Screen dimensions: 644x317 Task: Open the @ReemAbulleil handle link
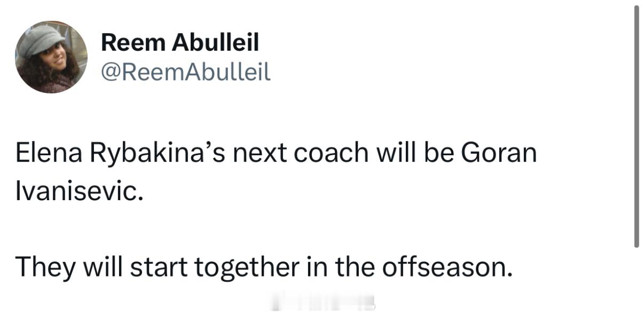click(x=185, y=72)
